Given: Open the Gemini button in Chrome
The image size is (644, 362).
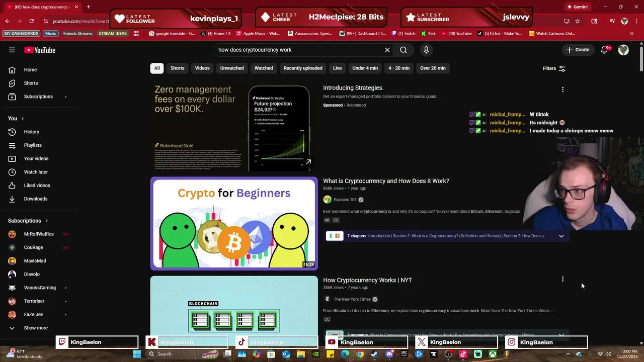Looking at the screenshot, I should tap(577, 7).
